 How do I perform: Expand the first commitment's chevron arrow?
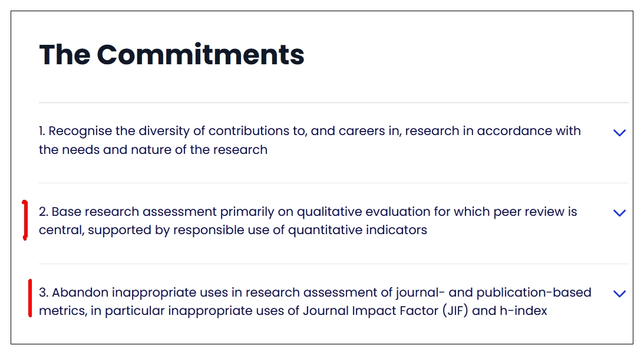pyautogui.click(x=619, y=133)
